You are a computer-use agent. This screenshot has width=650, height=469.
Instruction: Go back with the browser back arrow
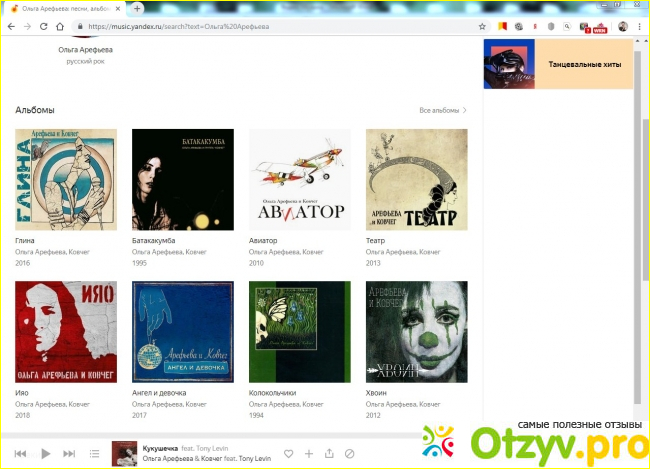coord(11,27)
